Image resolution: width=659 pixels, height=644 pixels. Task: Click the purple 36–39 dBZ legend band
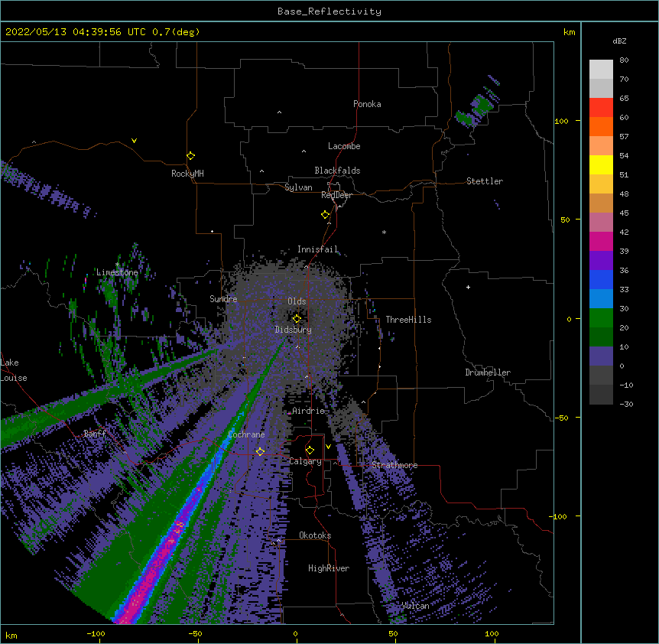601,261
